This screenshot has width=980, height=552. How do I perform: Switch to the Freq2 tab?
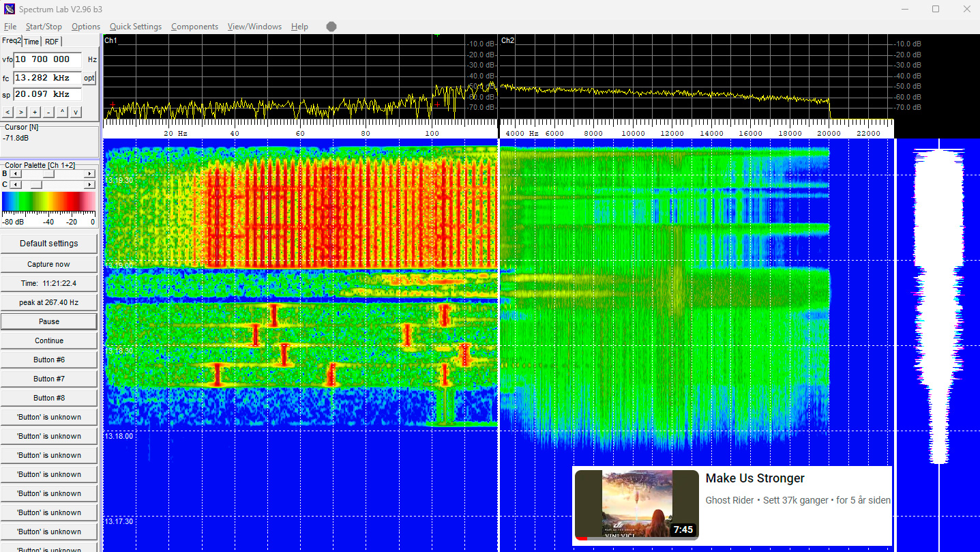coord(11,41)
